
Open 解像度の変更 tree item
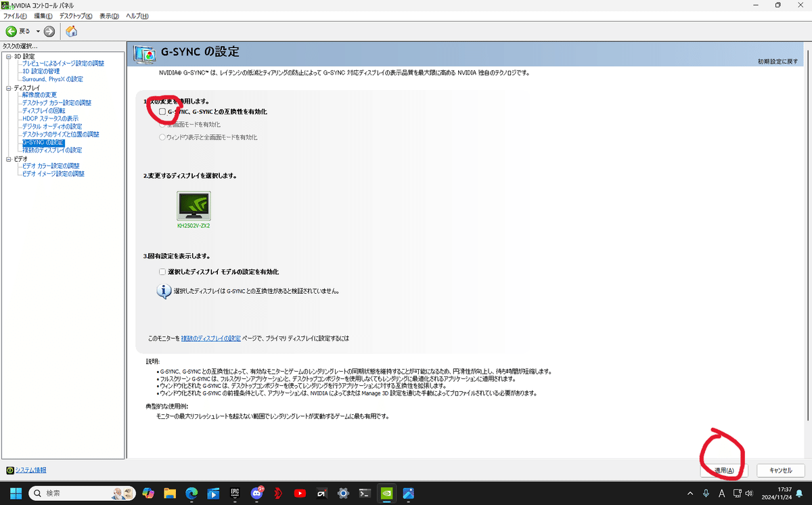pos(39,95)
